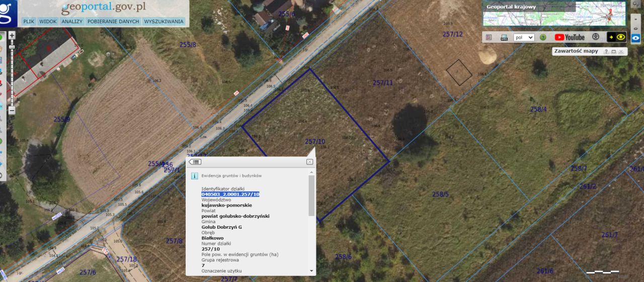The image size is (644, 282).
Task: Open the PLIK menu
Action: tap(29, 22)
